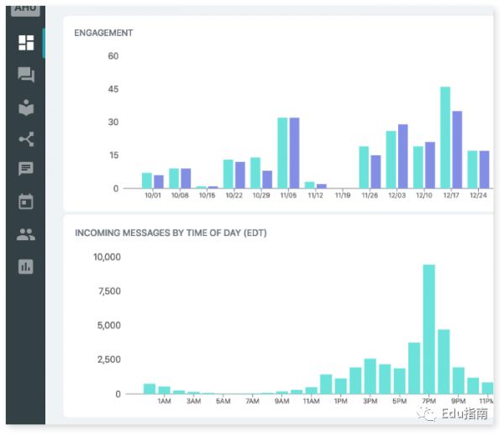Click the ENGAGEMENT chart title
This screenshot has width=504, height=436.
pyautogui.click(x=103, y=33)
